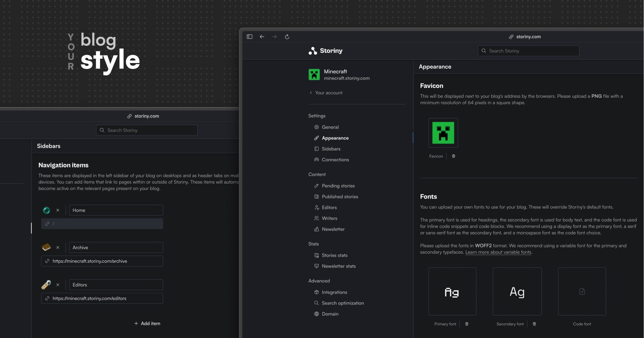Edit the Home item URL field
The width and height of the screenshot is (644, 338).
(102, 224)
